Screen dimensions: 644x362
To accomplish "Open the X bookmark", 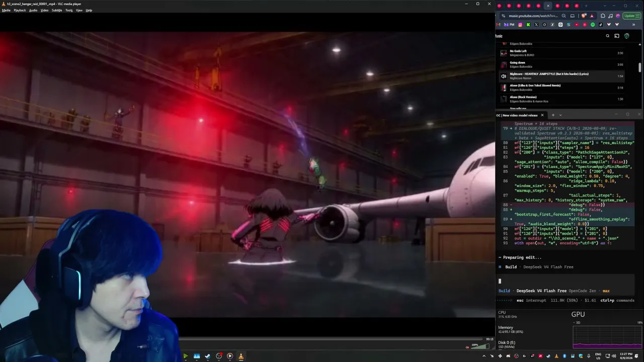I will click(536, 25).
